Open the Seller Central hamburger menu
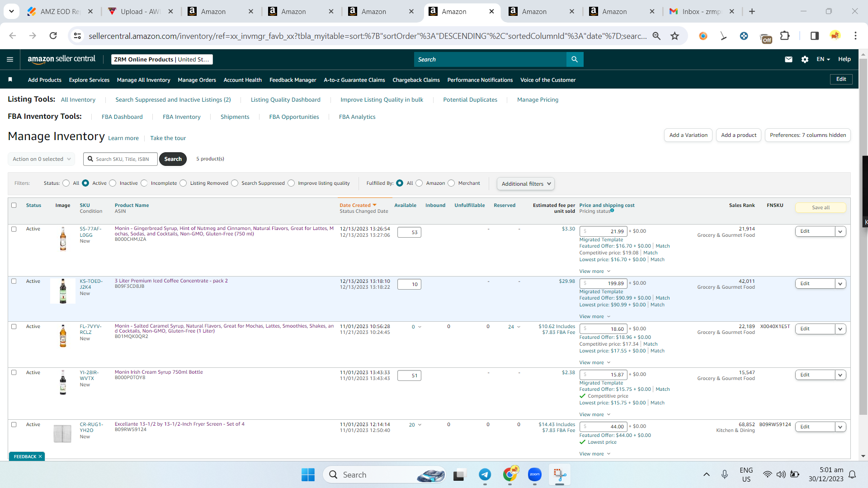 pos(10,59)
